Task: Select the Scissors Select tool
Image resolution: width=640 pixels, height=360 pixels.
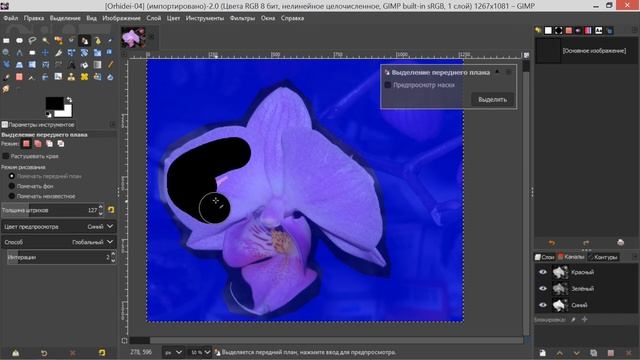Action: 71,40
